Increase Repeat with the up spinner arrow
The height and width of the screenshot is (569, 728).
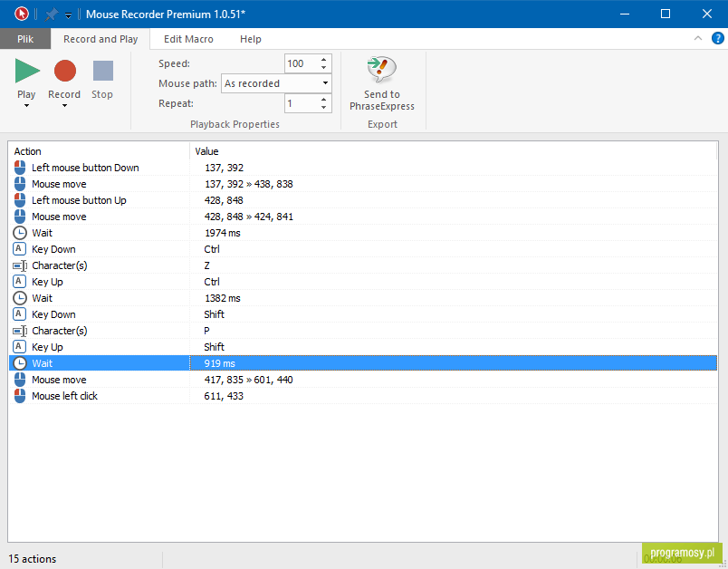coord(324,99)
